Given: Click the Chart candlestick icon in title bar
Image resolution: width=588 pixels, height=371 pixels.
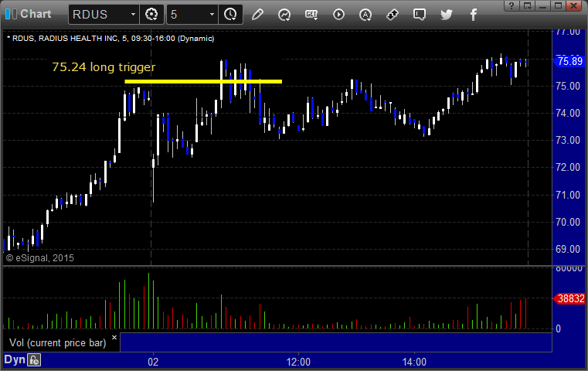Looking at the screenshot, I should (x=11, y=14).
